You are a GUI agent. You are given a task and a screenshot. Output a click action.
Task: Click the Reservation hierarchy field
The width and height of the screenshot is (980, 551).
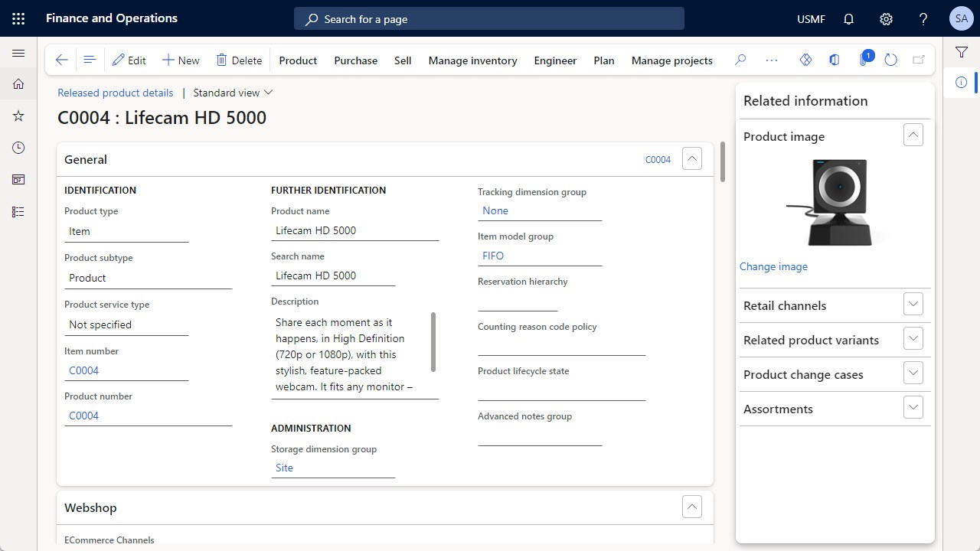coord(518,301)
